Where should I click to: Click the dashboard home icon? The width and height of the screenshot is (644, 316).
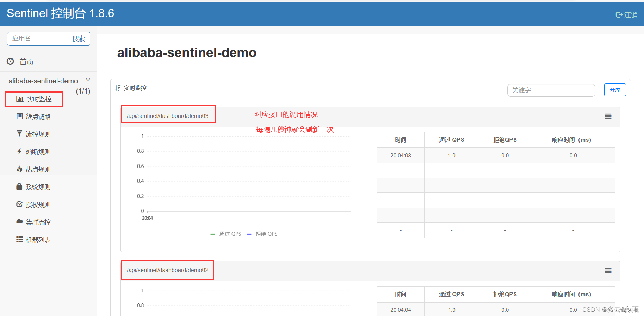[10, 62]
